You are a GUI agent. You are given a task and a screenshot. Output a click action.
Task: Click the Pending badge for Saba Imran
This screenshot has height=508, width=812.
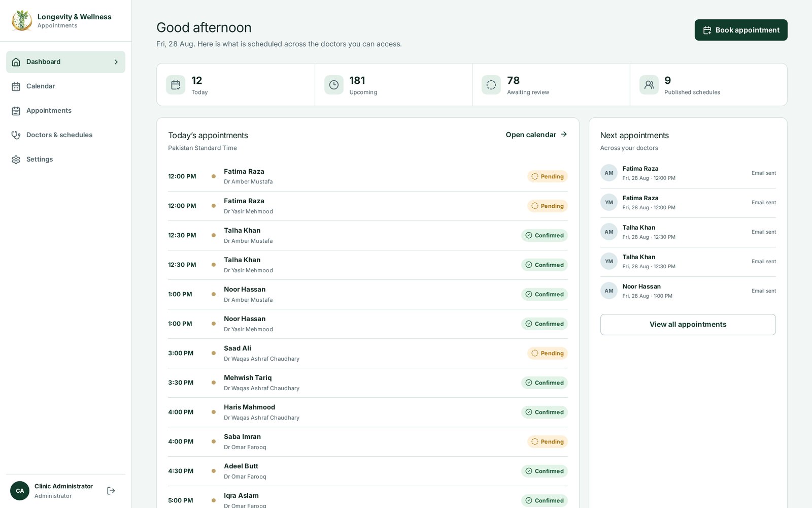click(x=548, y=441)
